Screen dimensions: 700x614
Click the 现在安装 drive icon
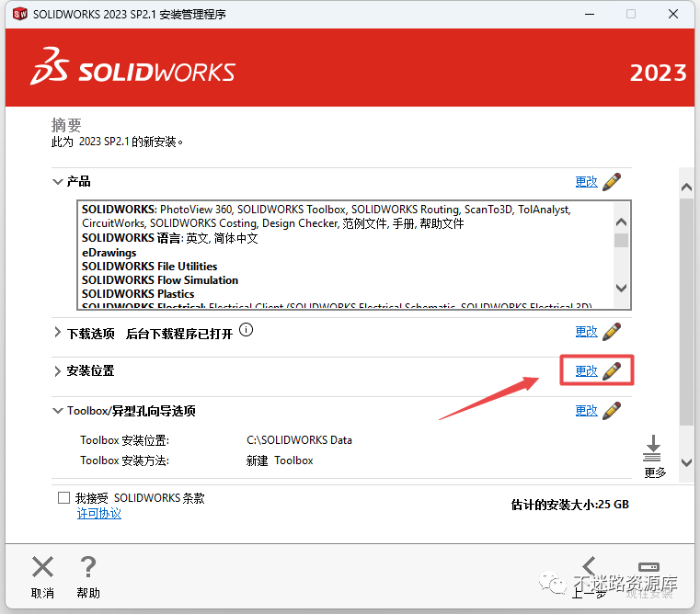pyautogui.click(x=649, y=567)
